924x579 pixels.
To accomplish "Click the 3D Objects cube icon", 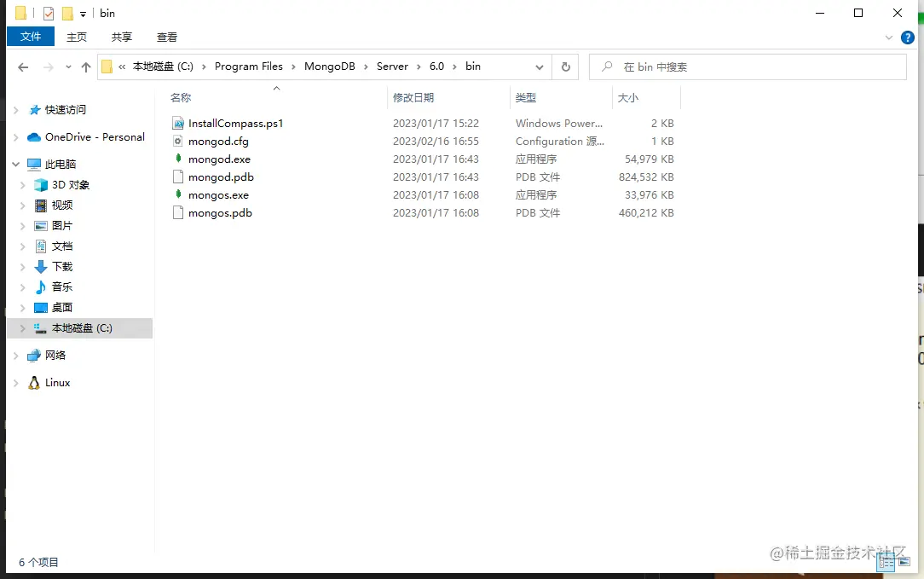I will [x=41, y=185].
